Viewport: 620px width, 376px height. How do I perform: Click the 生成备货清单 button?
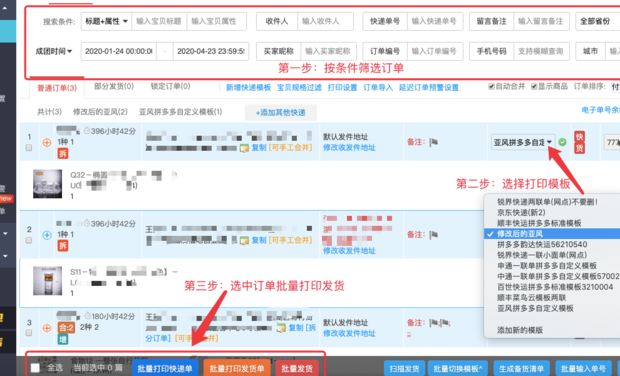(x=521, y=368)
